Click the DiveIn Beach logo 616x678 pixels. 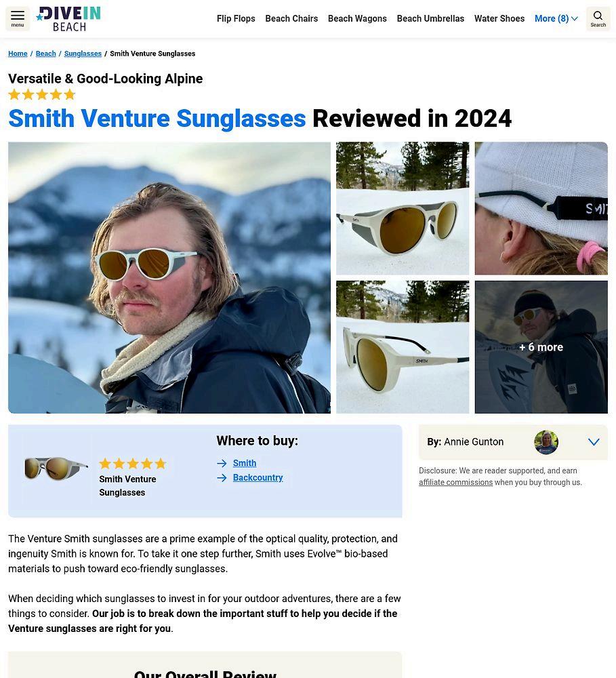point(68,19)
